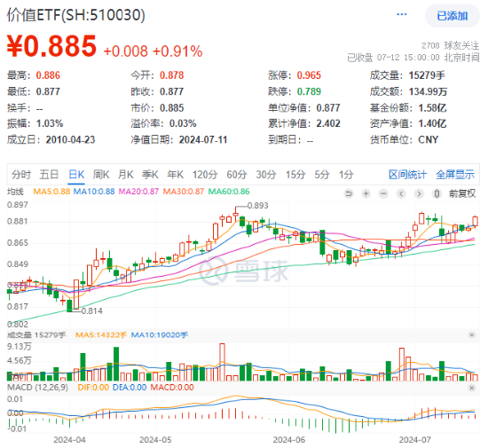This screenshot has width=488, height=448.
Task: Click the 成交额 value 134.99万
Action: [428, 91]
